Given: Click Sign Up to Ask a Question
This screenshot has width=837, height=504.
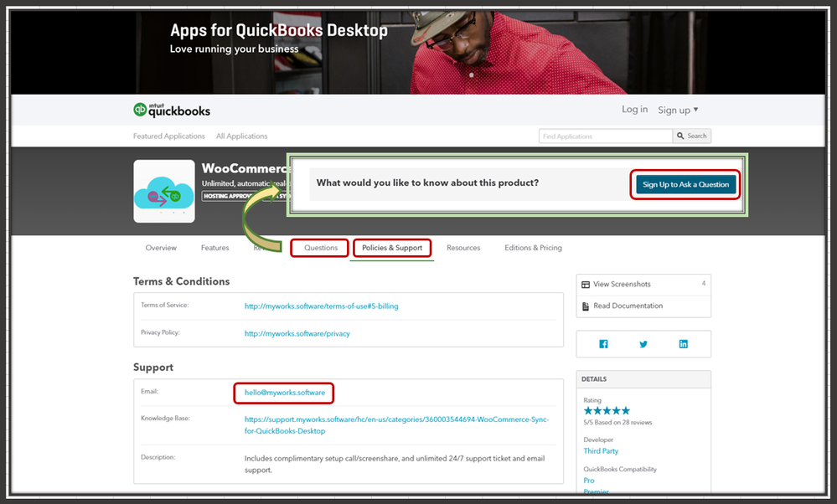Looking at the screenshot, I should click(685, 184).
